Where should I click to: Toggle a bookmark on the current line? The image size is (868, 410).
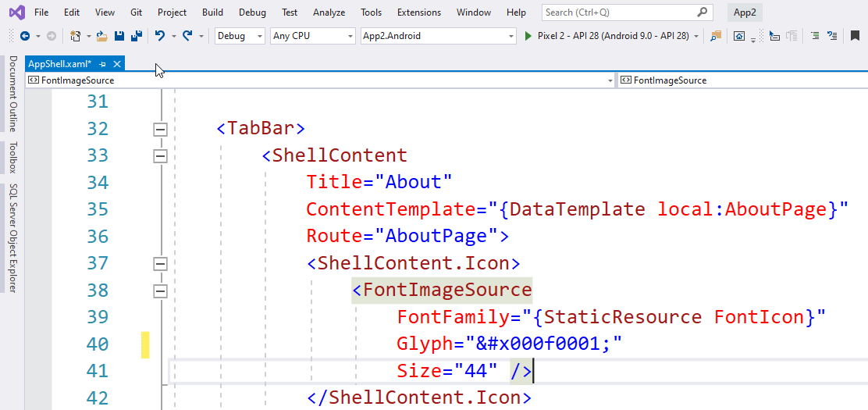click(x=856, y=36)
